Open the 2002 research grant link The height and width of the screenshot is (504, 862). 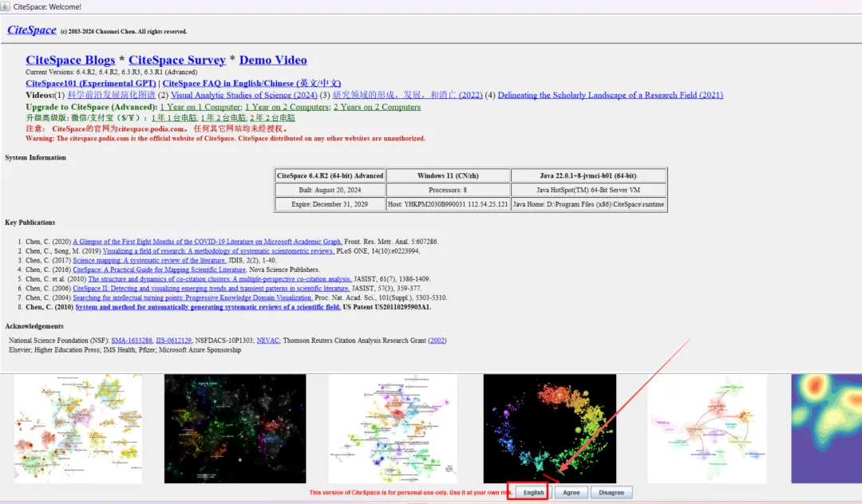pyautogui.click(x=437, y=341)
